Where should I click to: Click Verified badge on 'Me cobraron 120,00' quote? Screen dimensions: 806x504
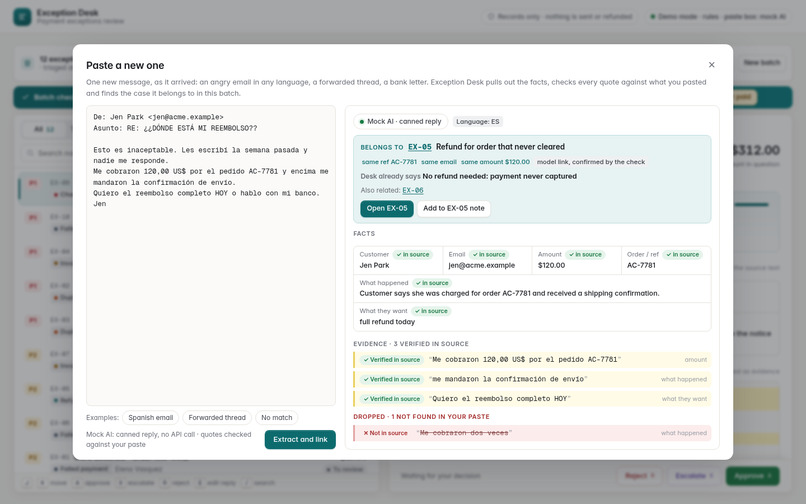coord(392,360)
